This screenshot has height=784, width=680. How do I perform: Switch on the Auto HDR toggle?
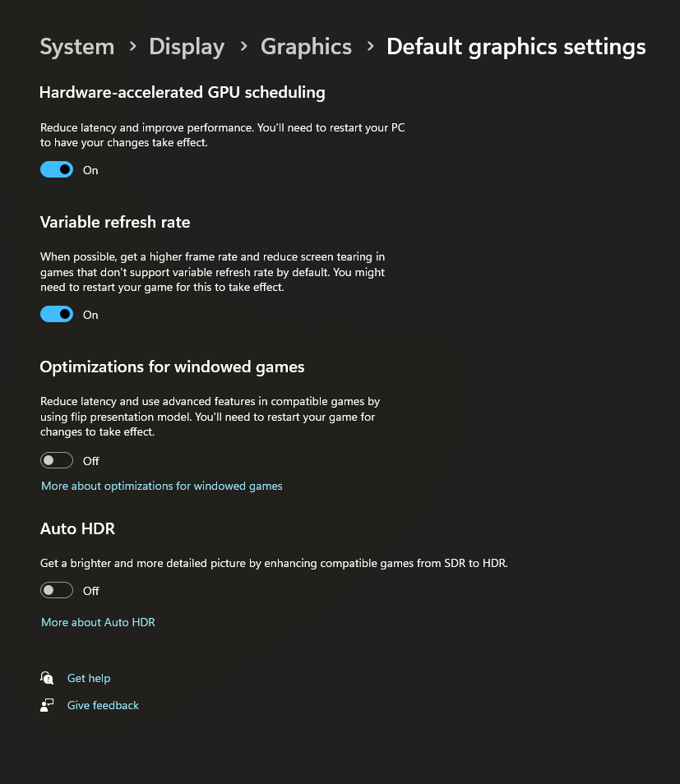(x=57, y=591)
